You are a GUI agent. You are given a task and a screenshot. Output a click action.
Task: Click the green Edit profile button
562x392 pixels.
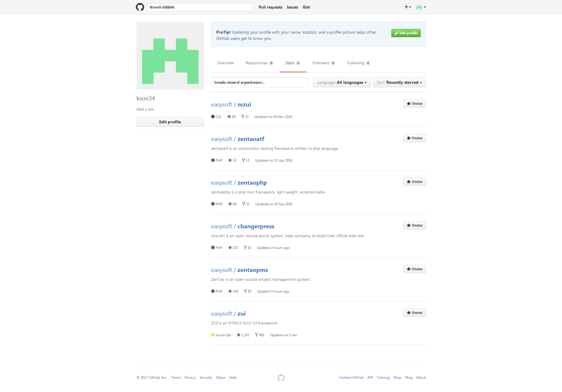tap(406, 33)
